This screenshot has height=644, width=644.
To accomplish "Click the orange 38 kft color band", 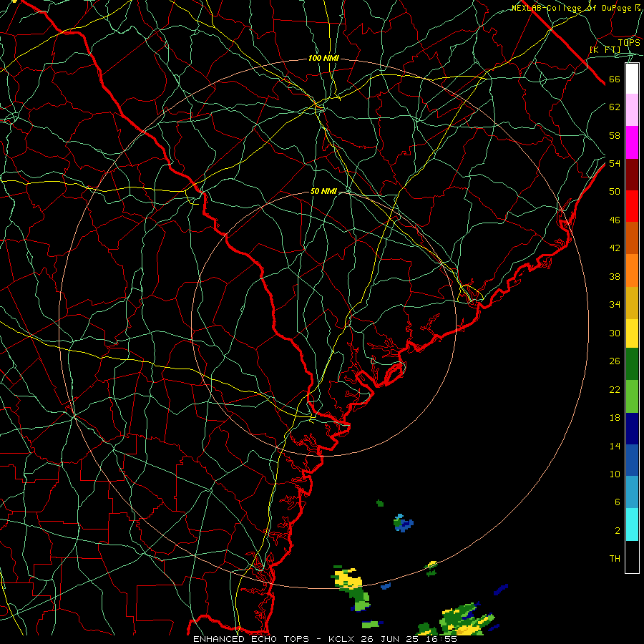I will pos(632,270).
